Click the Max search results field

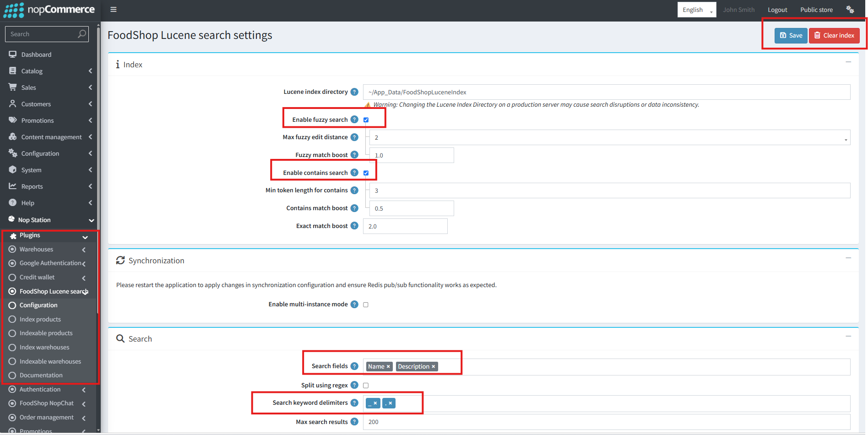pos(607,422)
